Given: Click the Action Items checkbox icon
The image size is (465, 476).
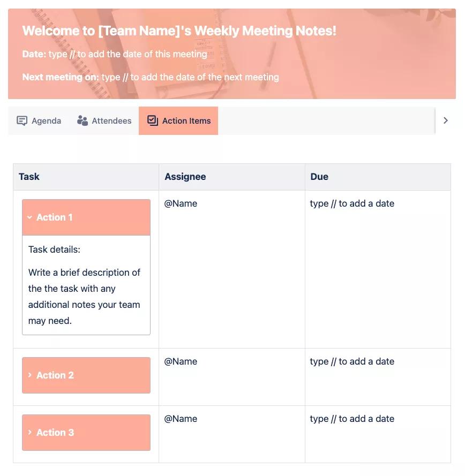Looking at the screenshot, I should click(152, 120).
